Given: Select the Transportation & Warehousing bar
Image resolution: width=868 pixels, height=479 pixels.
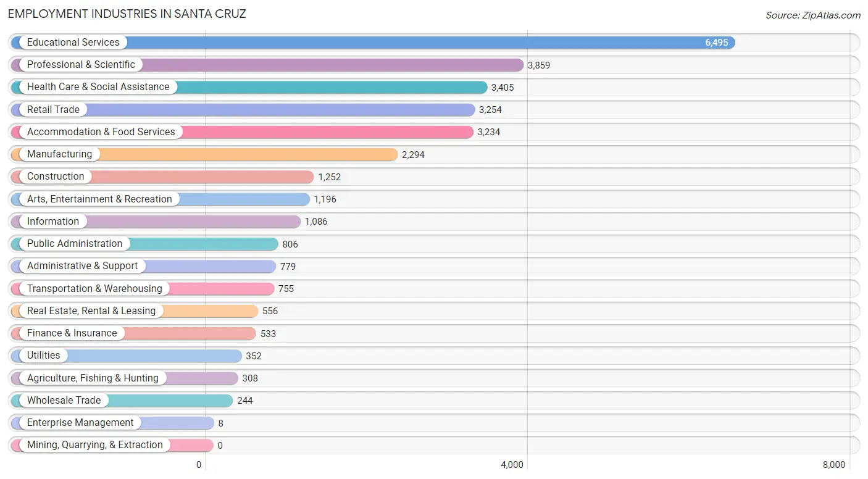Looking at the screenshot, I should pos(143,289).
